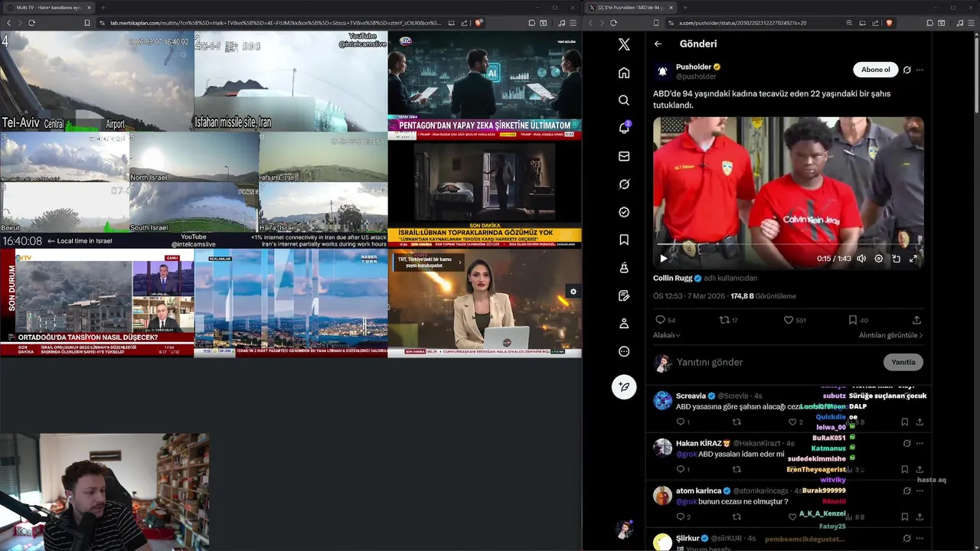Image resolution: width=980 pixels, height=551 pixels.
Task: Click the 174,8 B Görüntüleme view count
Action: (x=763, y=296)
